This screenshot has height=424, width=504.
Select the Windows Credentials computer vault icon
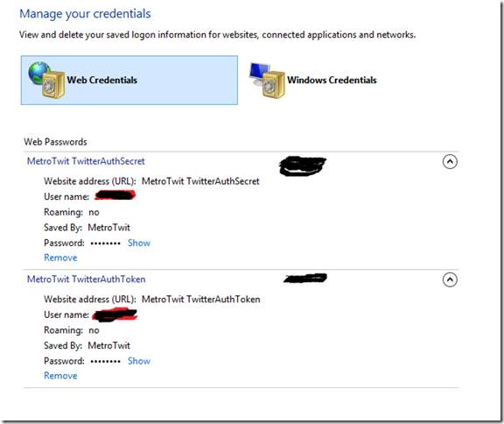click(267, 80)
